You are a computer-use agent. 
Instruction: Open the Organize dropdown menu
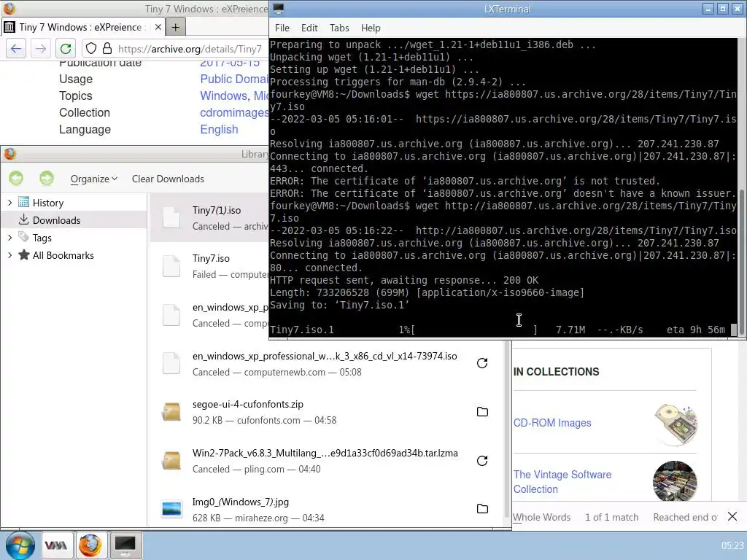coord(94,179)
